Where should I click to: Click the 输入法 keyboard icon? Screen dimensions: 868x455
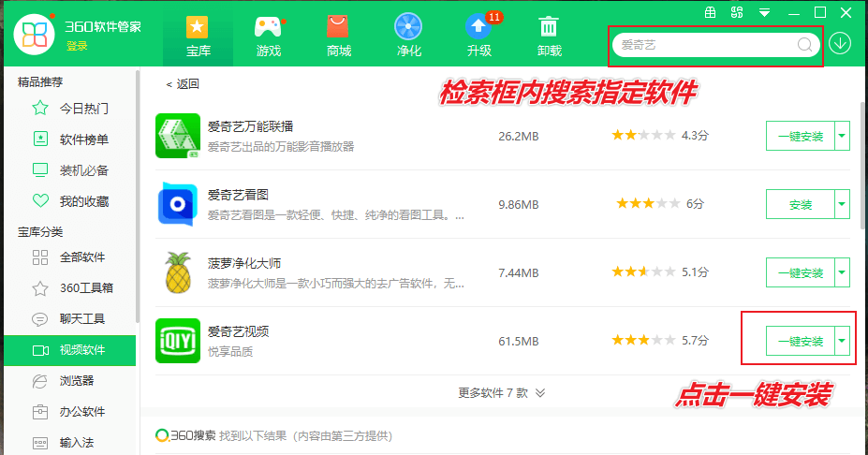[x=40, y=443]
